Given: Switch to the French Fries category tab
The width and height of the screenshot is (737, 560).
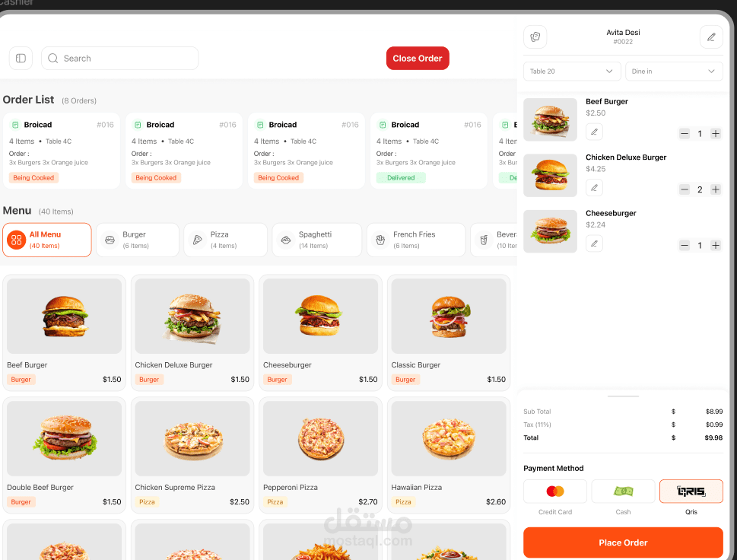Looking at the screenshot, I should 416,240.
